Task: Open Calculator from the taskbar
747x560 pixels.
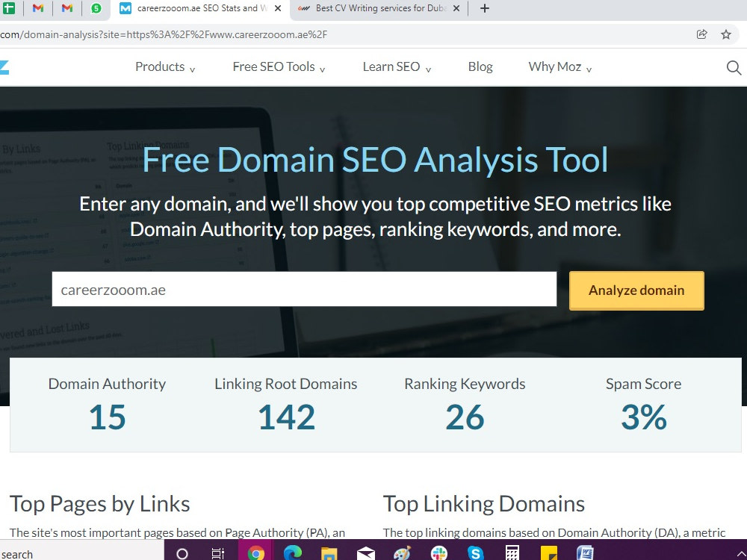Action: click(x=512, y=553)
